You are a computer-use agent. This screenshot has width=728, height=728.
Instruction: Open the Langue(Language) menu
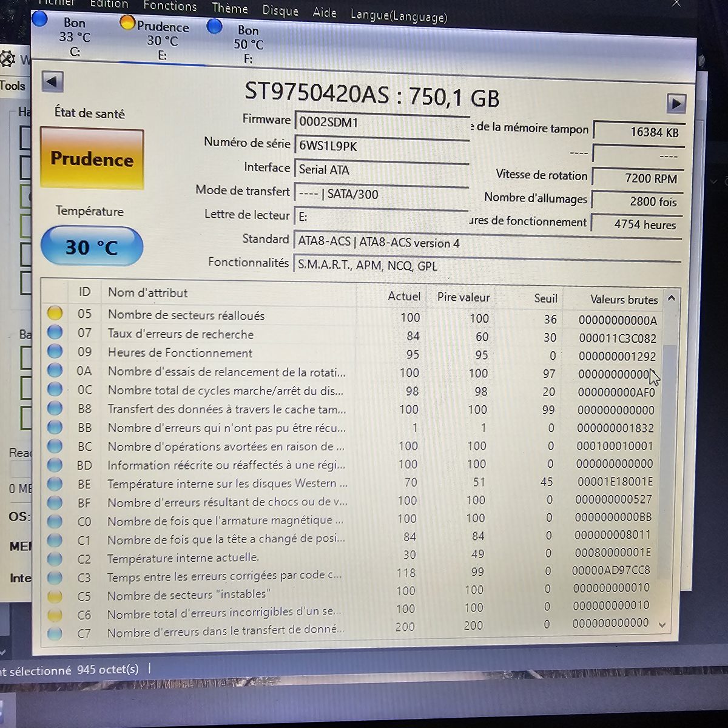click(x=398, y=16)
